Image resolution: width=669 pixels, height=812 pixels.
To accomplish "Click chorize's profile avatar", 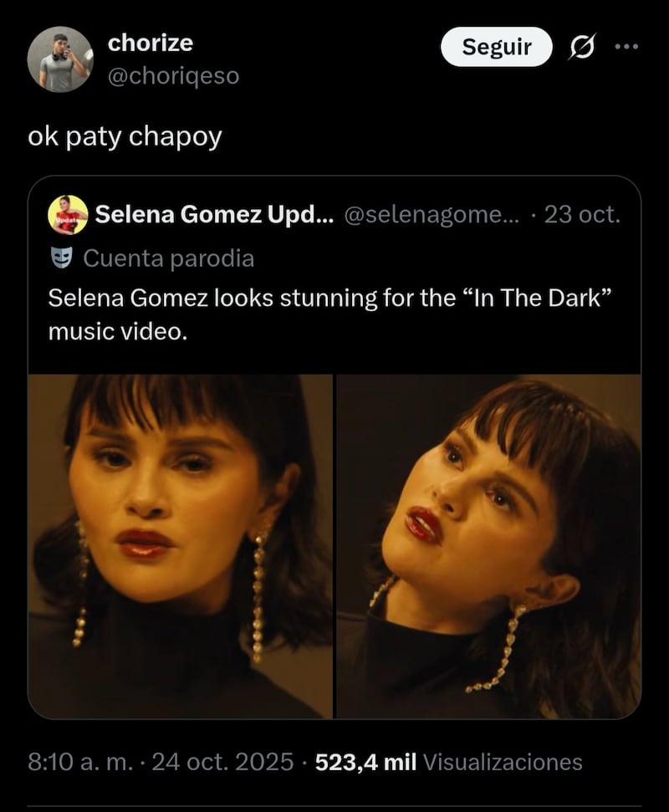I will point(59,59).
